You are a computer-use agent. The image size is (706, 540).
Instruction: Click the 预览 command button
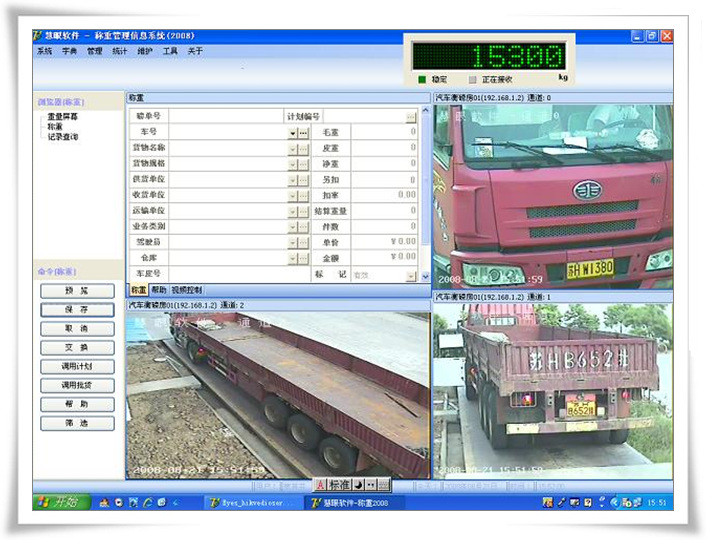77,291
